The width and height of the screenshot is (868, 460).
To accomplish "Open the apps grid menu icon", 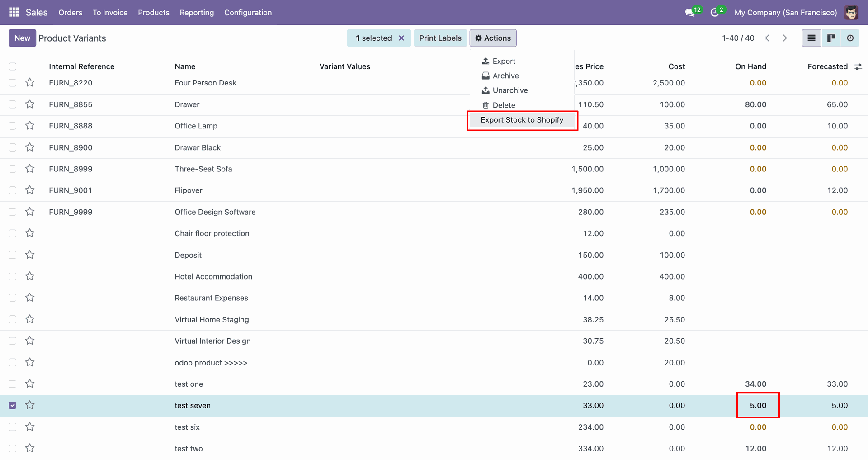I will pos(14,12).
